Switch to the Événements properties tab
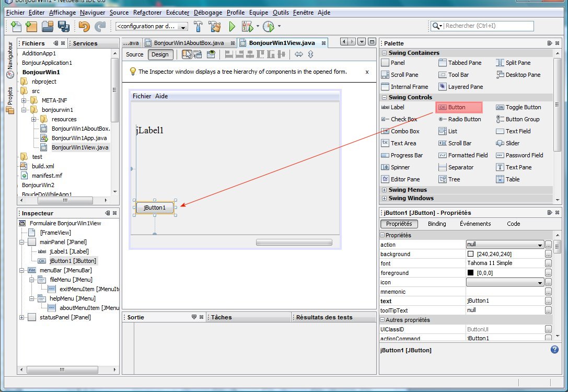568x392 pixels. 476,224
